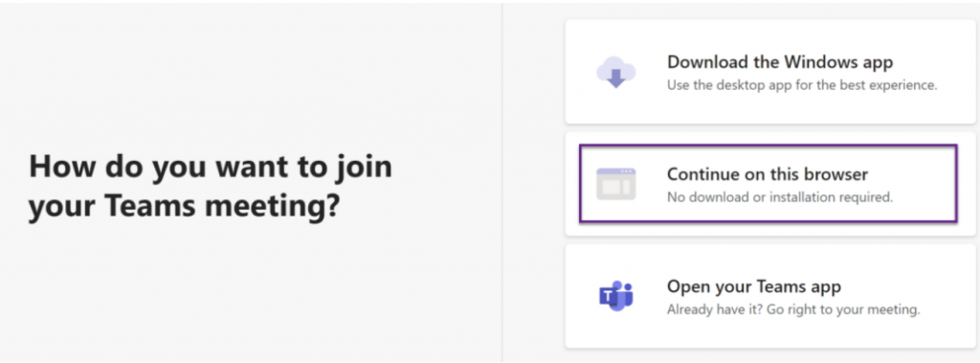The width and height of the screenshot is (980, 363).
Task: Choose the gray browser page illustration
Action: coord(615,184)
